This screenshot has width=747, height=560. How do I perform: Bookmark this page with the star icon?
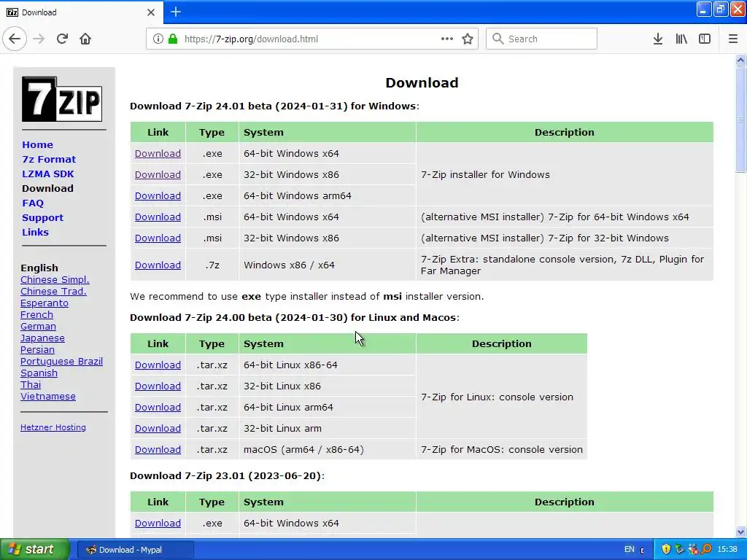coord(468,39)
